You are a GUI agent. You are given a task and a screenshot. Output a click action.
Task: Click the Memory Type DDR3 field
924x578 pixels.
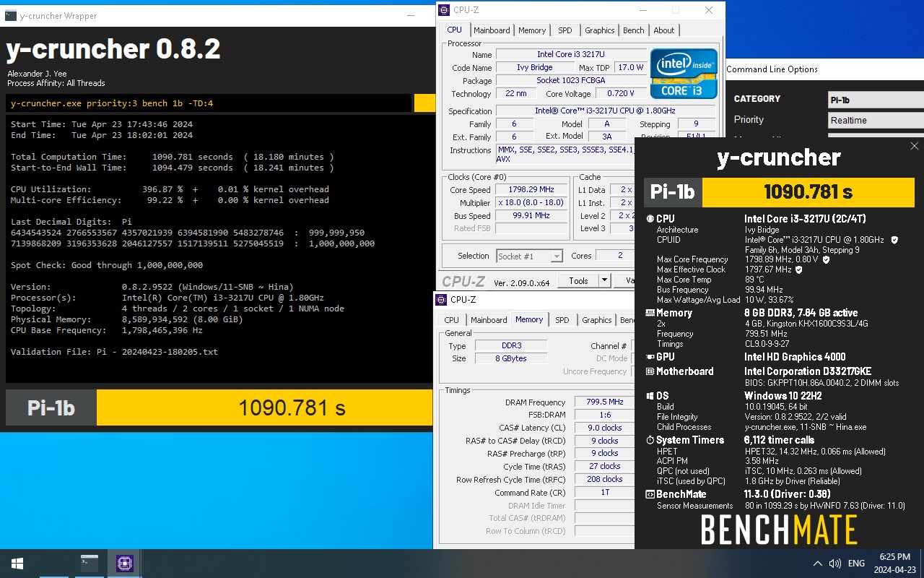pyautogui.click(x=511, y=346)
